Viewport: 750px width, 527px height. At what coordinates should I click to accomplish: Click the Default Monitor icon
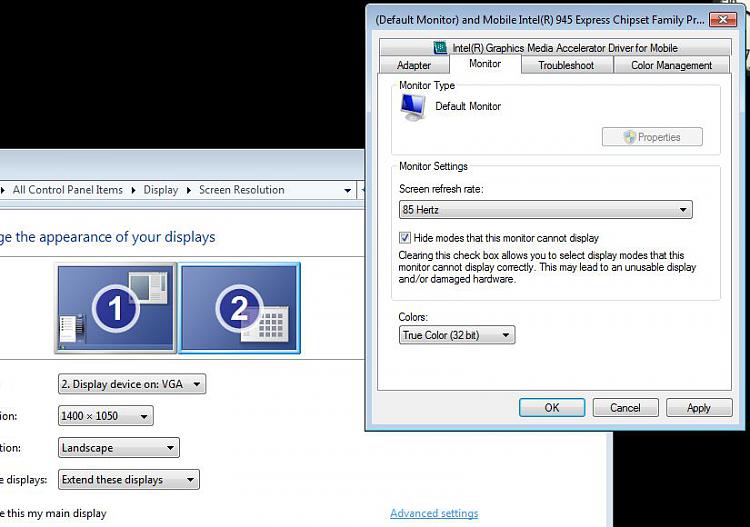413,107
